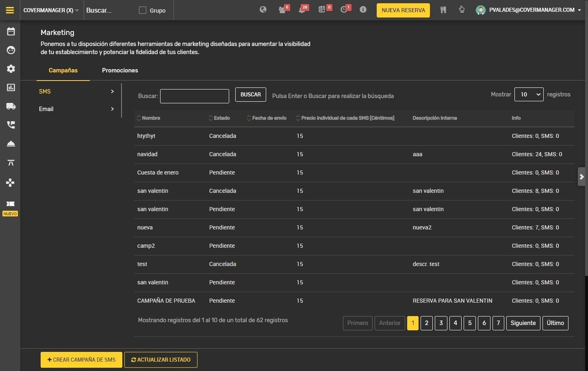Screen dimensions: 588x371
Task: Click the info circle icon in header
Action: click(363, 9)
